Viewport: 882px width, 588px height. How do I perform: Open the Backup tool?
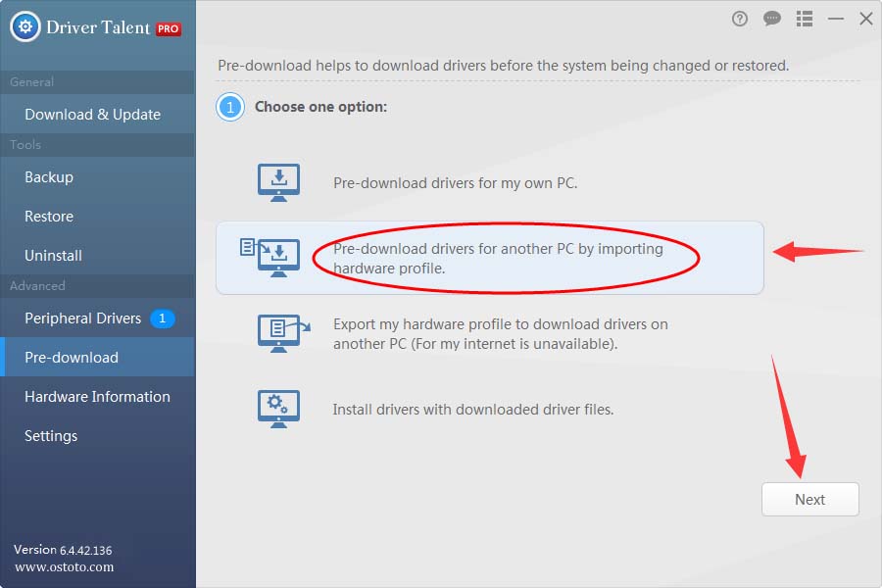tap(97, 177)
